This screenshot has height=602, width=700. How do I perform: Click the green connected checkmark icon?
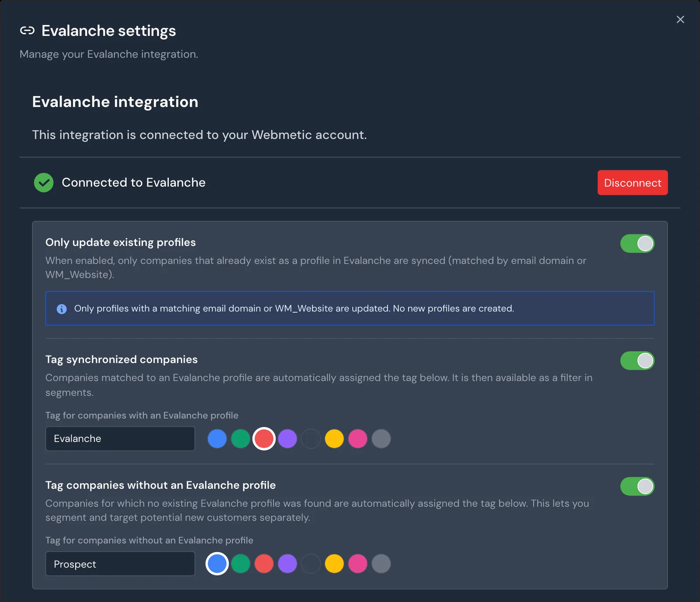coord(44,183)
